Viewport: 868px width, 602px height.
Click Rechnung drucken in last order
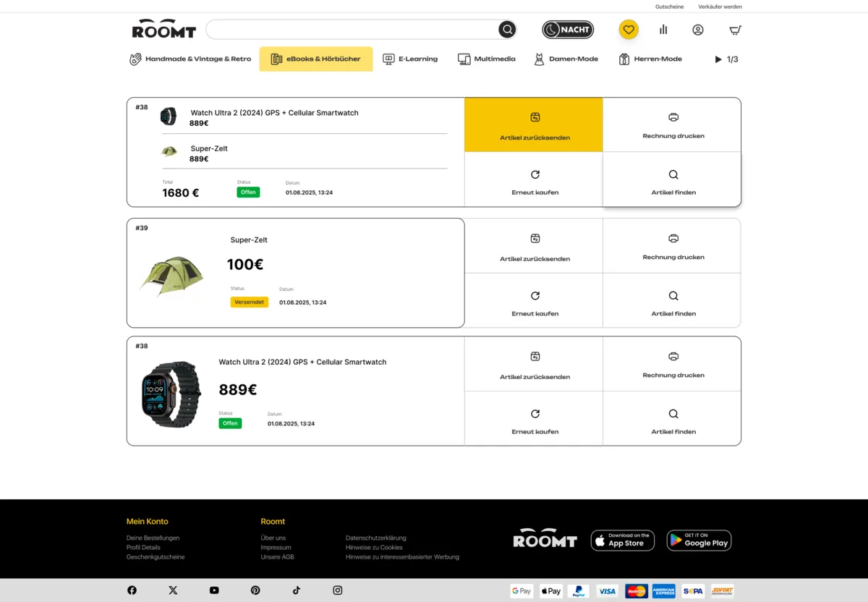(672, 364)
